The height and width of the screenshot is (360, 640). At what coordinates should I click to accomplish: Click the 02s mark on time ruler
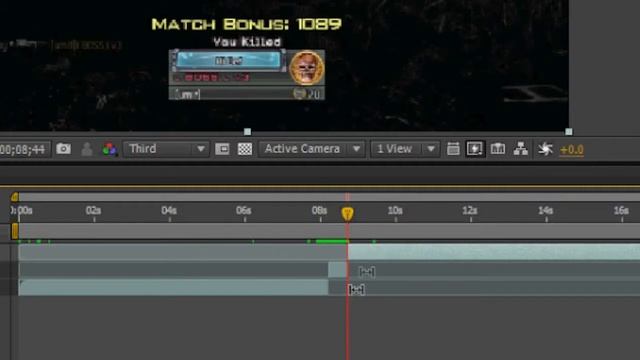point(93,211)
